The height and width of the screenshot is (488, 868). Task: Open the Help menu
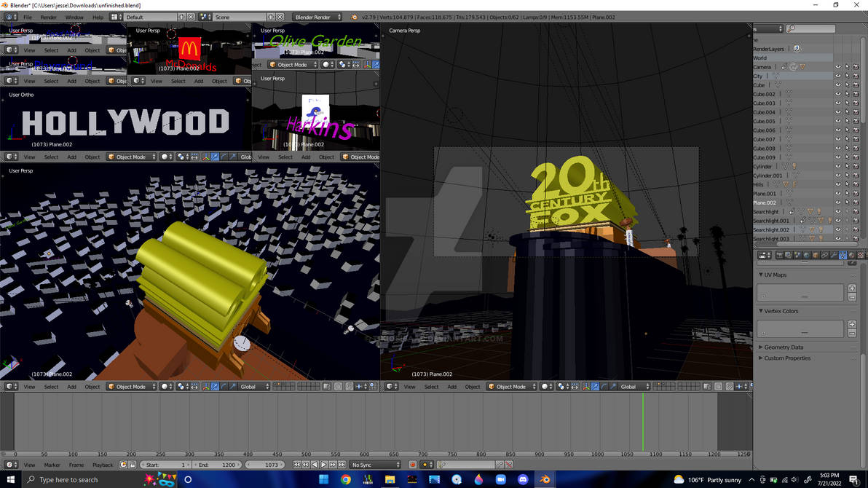[98, 17]
